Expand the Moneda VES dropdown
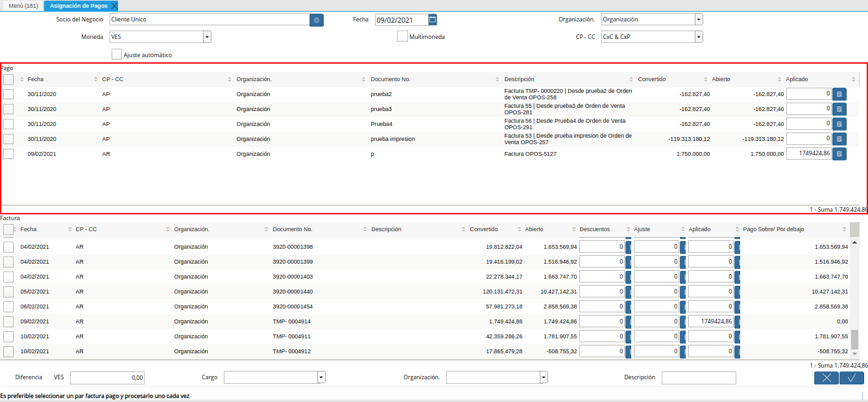The width and height of the screenshot is (868, 402). [207, 37]
